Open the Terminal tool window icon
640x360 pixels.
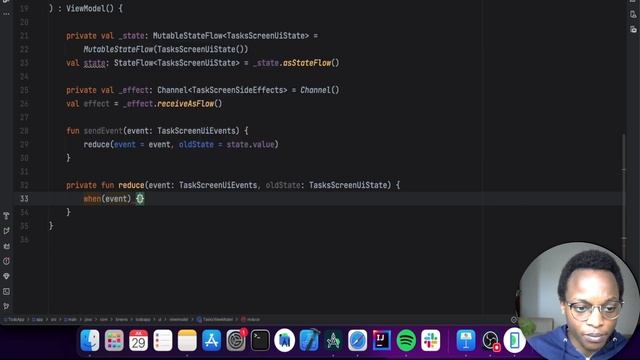[6, 291]
